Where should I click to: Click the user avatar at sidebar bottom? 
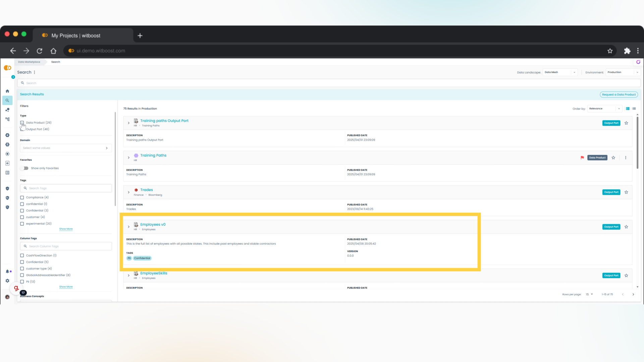(x=7, y=297)
